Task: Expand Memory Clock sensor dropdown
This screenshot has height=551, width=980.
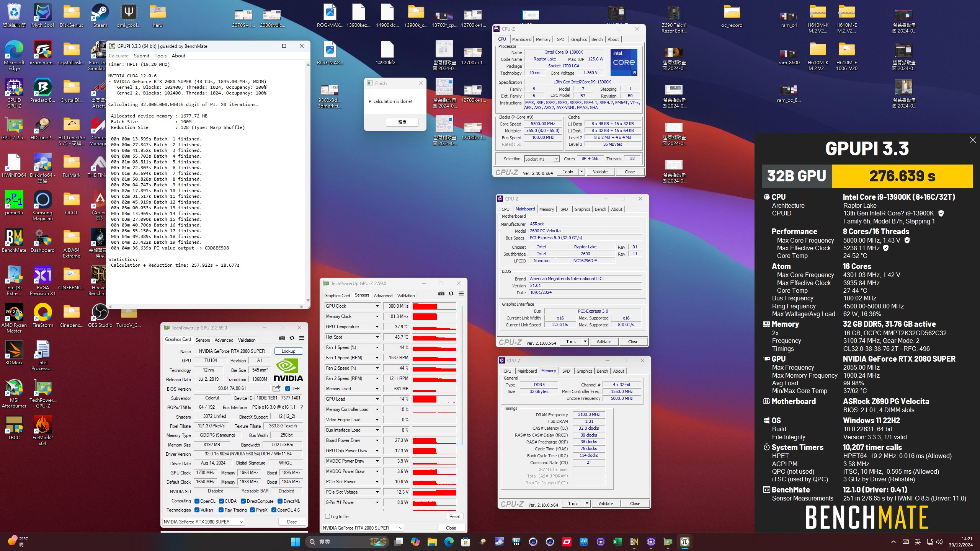Action: (x=377, y=316)
